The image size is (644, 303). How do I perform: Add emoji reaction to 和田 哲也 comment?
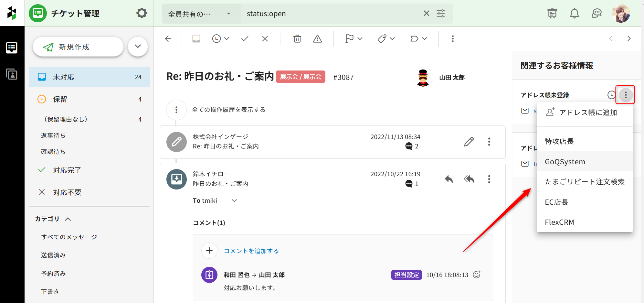(477, 275)
